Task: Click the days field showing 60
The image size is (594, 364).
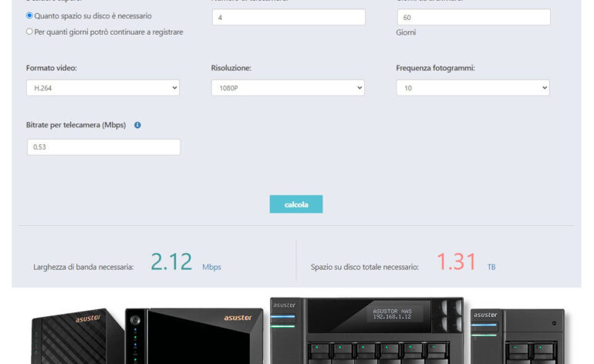Action: (474, 17)
